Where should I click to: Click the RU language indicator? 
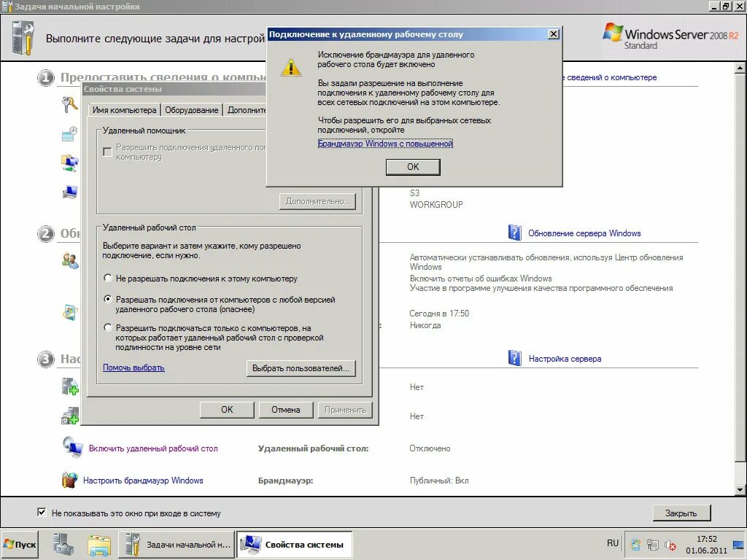(613, 542)
